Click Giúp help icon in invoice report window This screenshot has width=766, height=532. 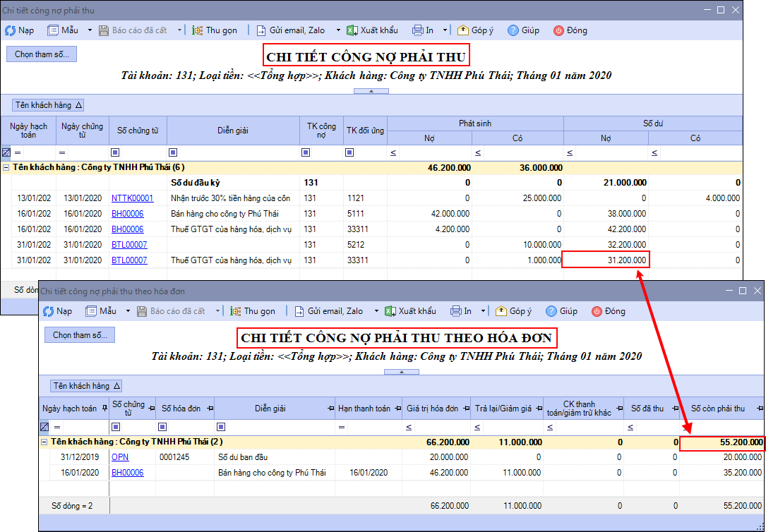point(551,311)
